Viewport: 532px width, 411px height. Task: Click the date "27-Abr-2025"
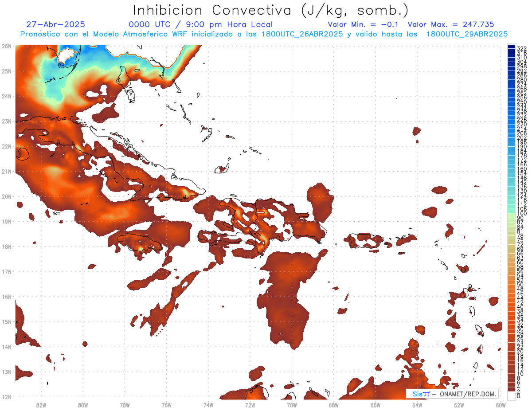[56, 24]
